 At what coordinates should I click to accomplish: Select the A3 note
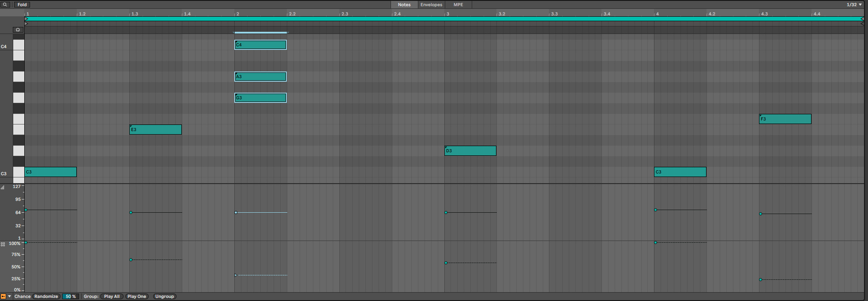click(260, 77)
